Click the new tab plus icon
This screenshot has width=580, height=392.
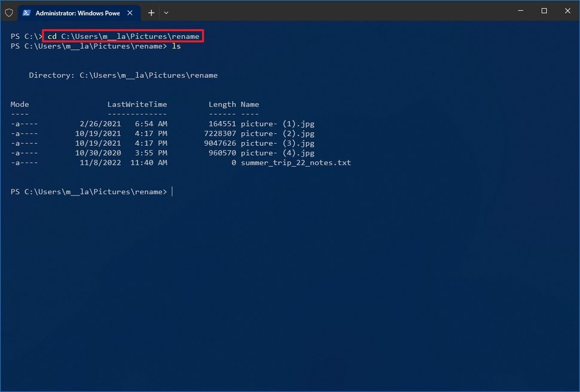pos(151,12)
